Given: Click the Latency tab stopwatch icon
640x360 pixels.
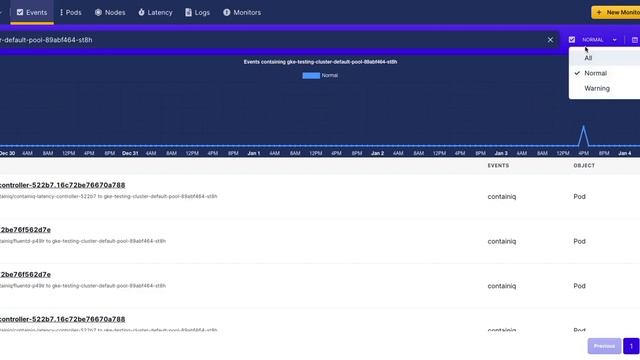Looking at the screenshot, I should point(141,12).
